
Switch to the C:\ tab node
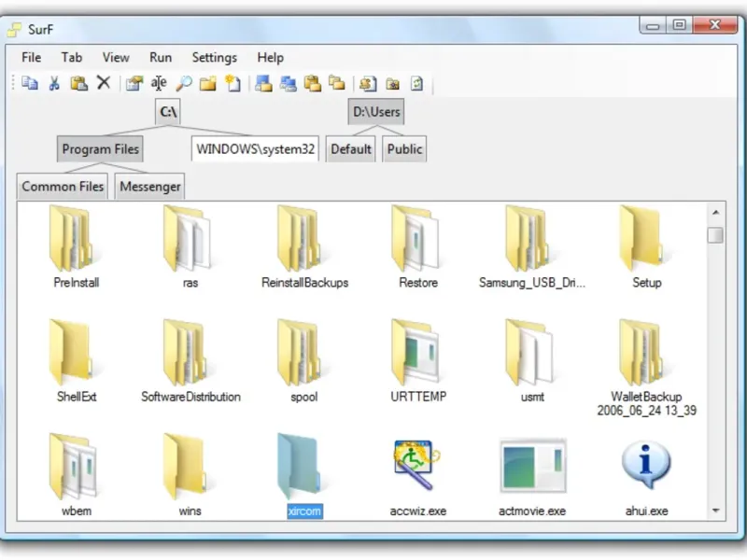click(168, 112)
